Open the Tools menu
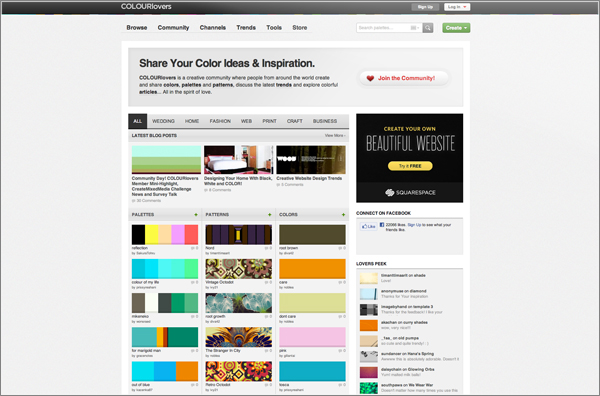 274,28
